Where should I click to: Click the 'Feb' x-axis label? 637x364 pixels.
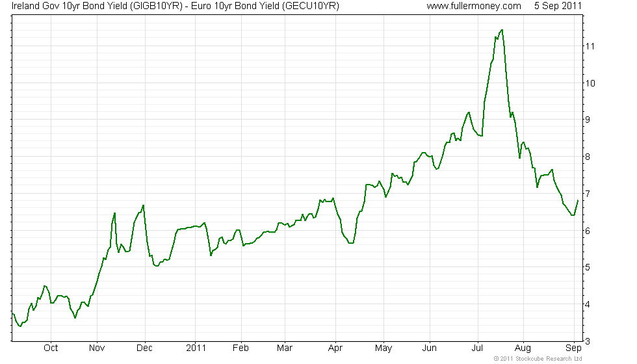click(x=240, y=348)
